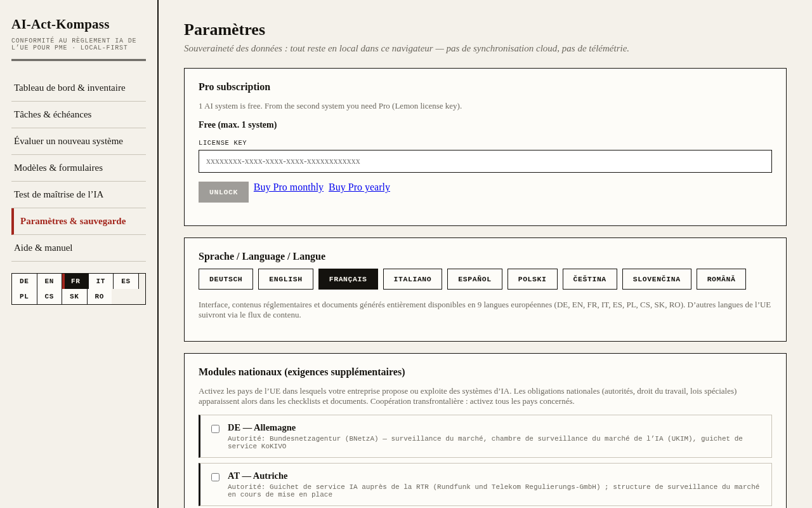Click the 'Free (max. 1 system)' status text

pos(238,125)
